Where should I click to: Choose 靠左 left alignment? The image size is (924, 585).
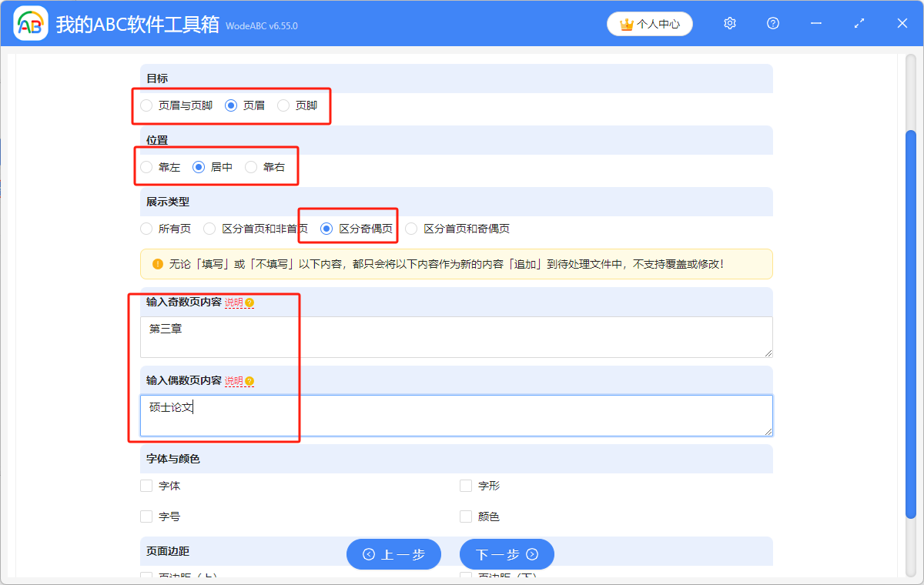click(x=146, y=167)
